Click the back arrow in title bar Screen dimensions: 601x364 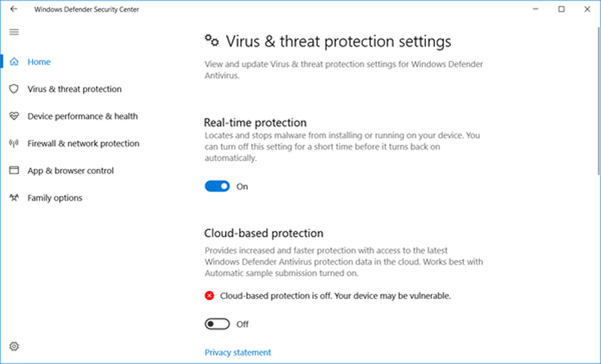point(14,10)
